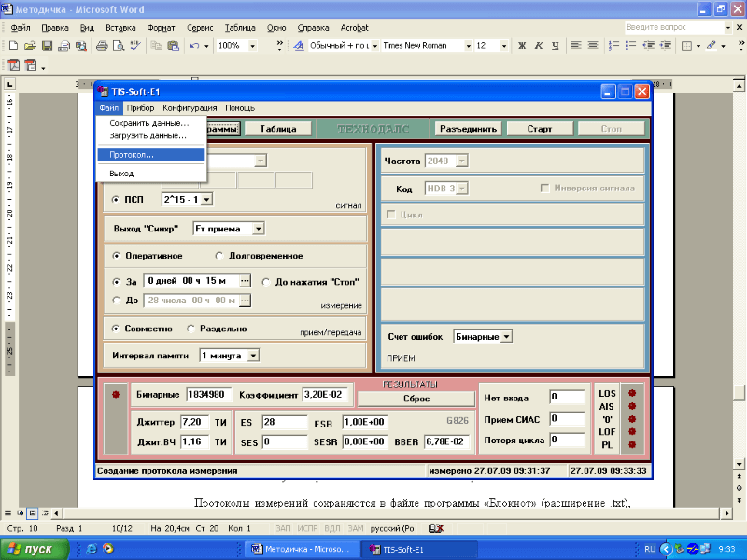Click the Сброс results button
Screen dimensions: 747x560
point(416,399)
